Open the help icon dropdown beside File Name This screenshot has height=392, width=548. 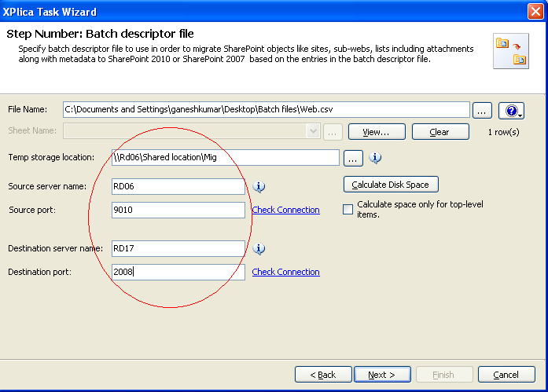pyautogui.click(x=511, y=111)
